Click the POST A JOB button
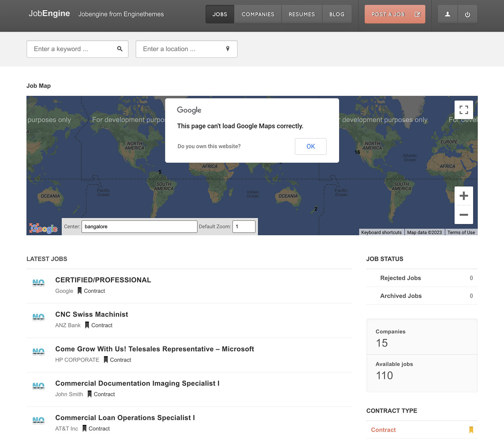 coord(395,14)
